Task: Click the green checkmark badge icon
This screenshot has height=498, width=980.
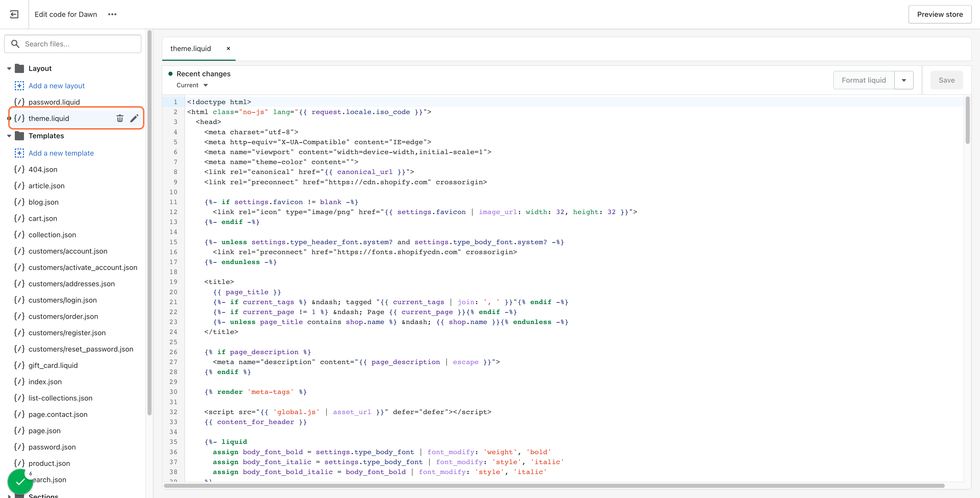Action: pyautogui.click(x=20, y=481)
